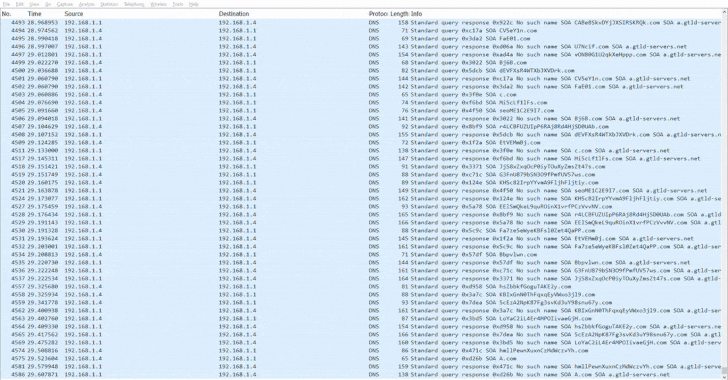
Task: Open the Edit menu
Action: (20, 4)
